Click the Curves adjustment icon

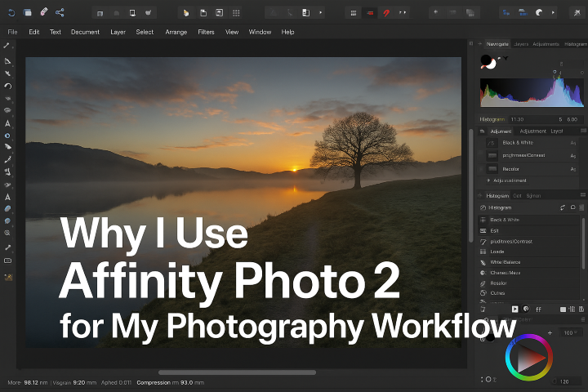(x=483, y=293)
